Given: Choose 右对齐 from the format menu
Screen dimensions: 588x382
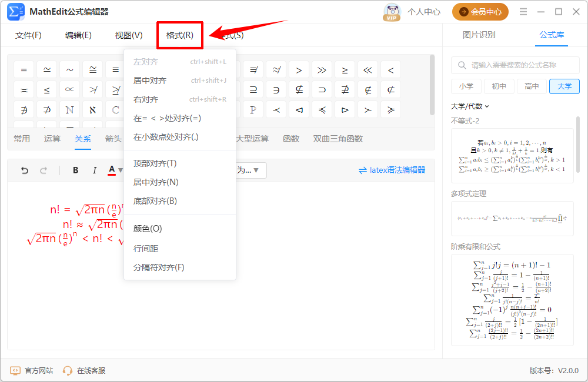Looking at the screenshot, I should click(180, 99).
